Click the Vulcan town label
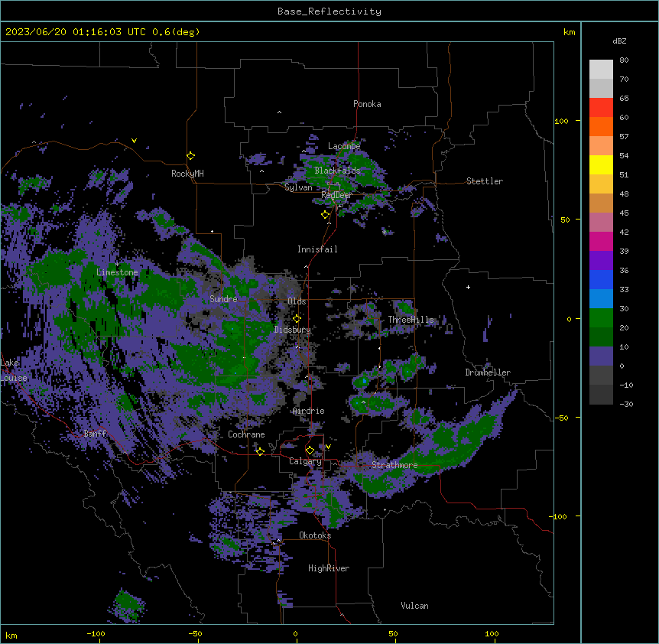This screenshot has height=644, width=659. (x=415, y=606)
